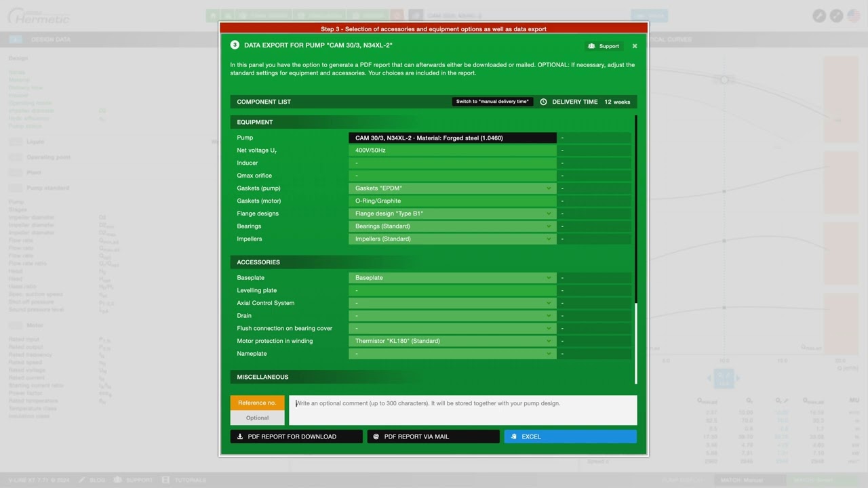Click the Pump CAM 30/3 material field
This screenshot has width=868, height=488.
(452, 138)
